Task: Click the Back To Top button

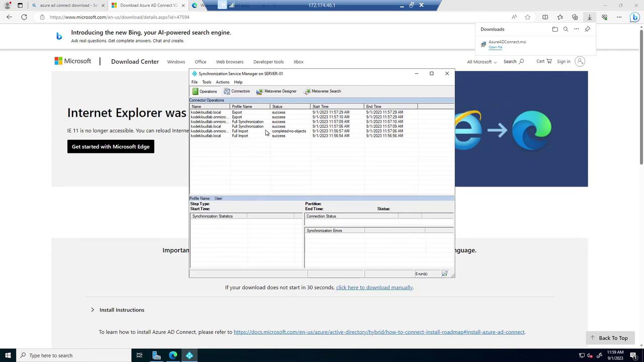Action: 609,338
